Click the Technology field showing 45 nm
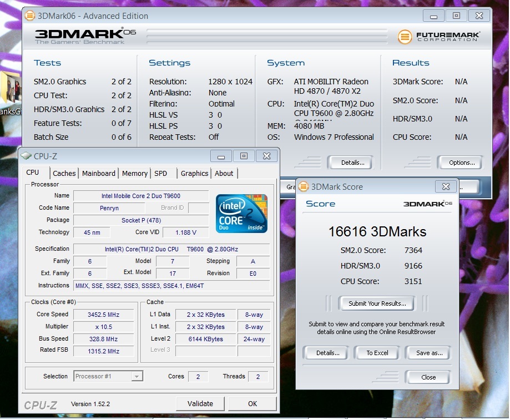 92,232
